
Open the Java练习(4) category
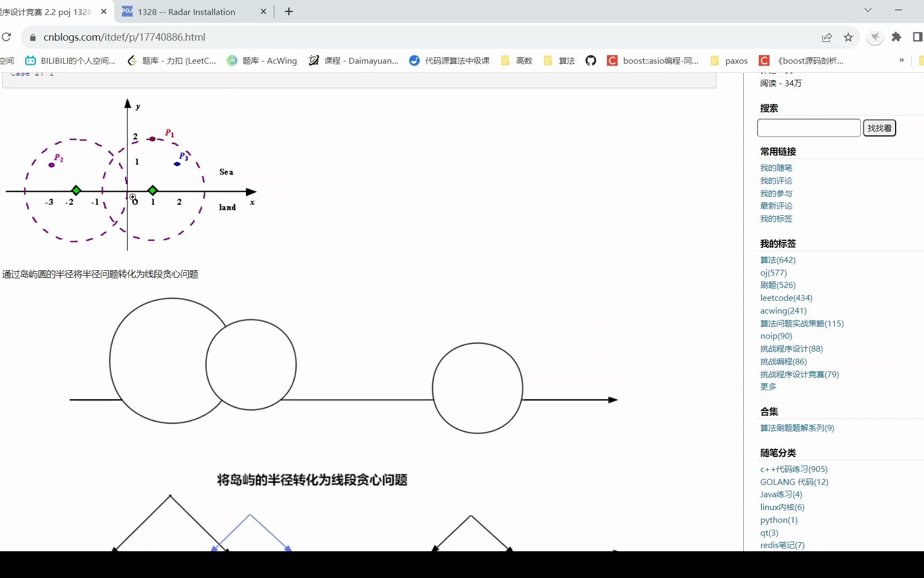pos(781,495)
